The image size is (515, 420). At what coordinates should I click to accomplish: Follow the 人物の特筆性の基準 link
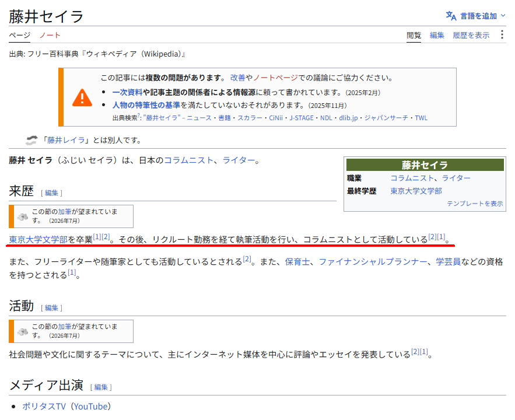[x=146, y=105]
